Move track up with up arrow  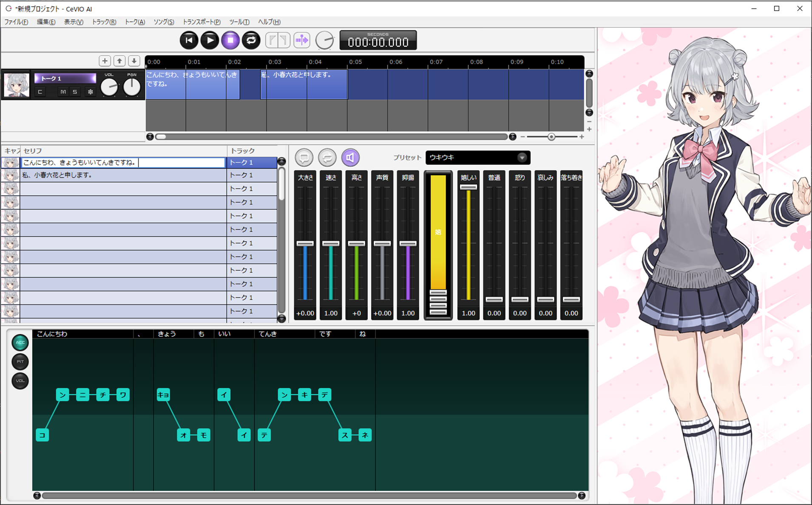[x=119, y=61]
